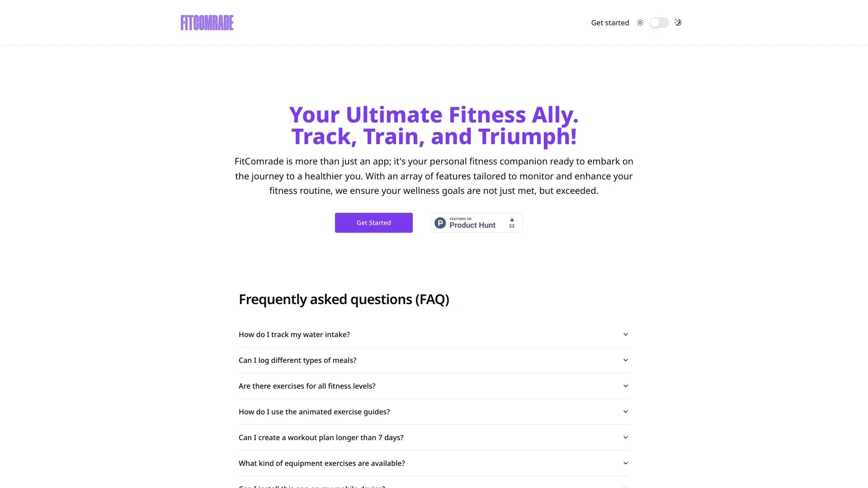Click the 'Get Started' purple button
Screen dimensions: 868x488
pyautogui.click(x=374, y=222)
